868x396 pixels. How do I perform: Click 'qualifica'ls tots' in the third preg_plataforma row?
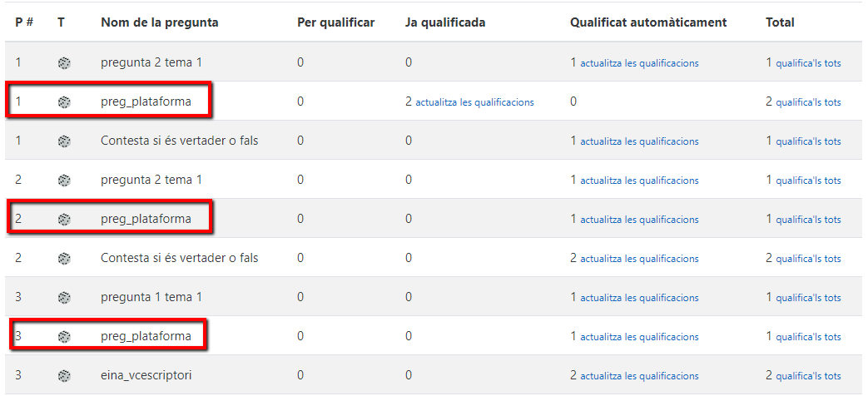pyautogui.click(x=808, y=337)
